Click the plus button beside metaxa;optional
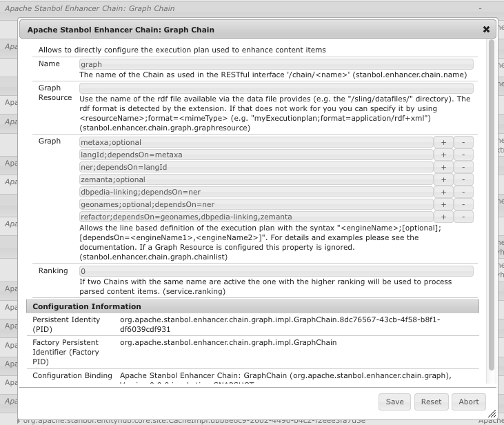 [443, 142]
